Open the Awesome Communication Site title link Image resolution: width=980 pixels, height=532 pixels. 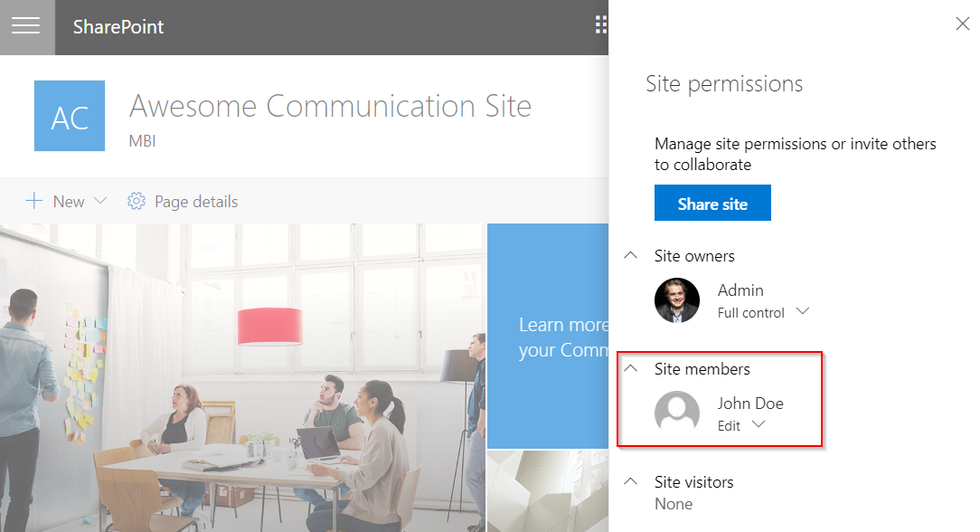click(330, 106)
